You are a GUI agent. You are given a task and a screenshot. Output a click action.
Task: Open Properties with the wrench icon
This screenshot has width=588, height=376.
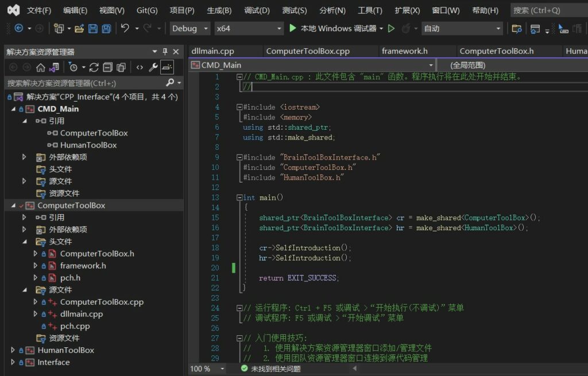pyautogui.click(x=153, y=67)
